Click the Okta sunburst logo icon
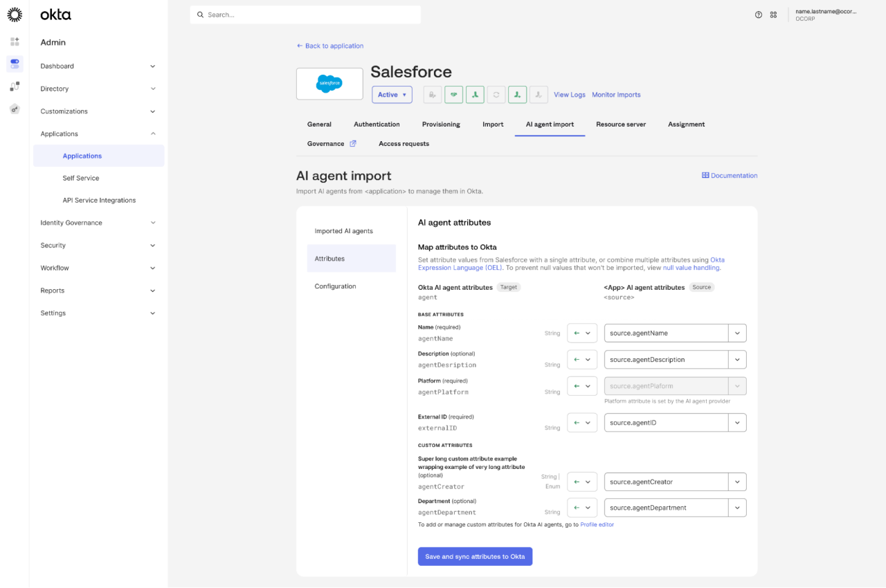Viewport: 886px width, 588px height. tap(15, 15)
